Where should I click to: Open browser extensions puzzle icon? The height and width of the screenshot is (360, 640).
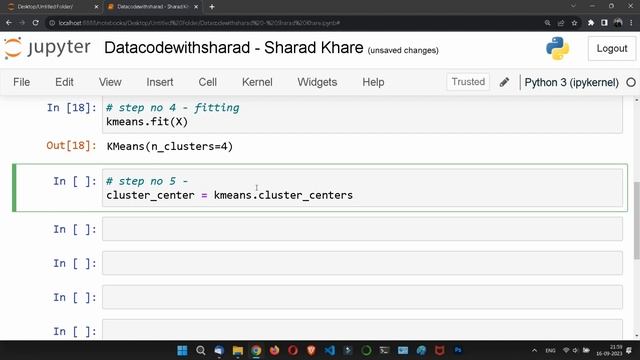(591, 23)
